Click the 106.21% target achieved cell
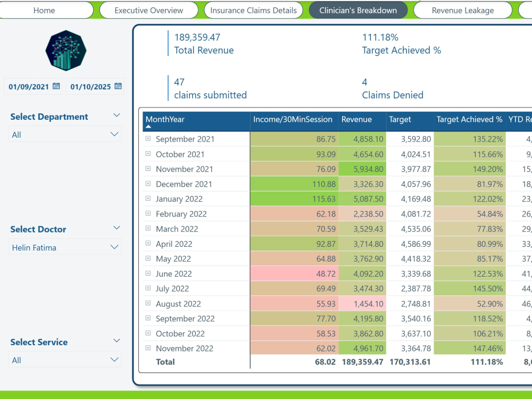The height and width of the screenshot is (399, 532). coord(470,333)
